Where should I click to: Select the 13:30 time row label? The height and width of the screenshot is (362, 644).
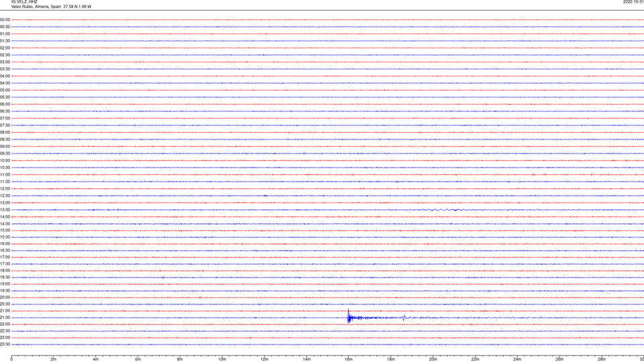[x=5, y=210]
